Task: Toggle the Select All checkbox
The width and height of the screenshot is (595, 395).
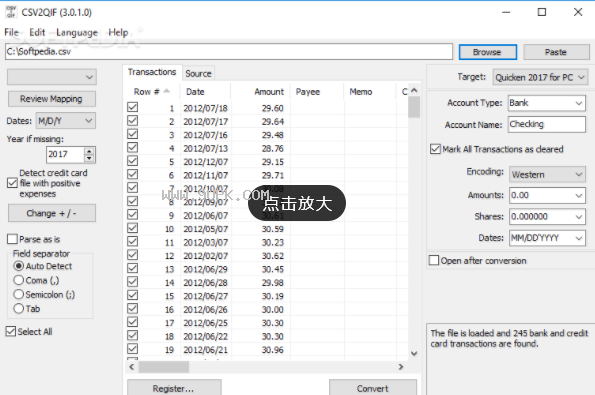Action: pyautogui.click(x=11, y=331)
